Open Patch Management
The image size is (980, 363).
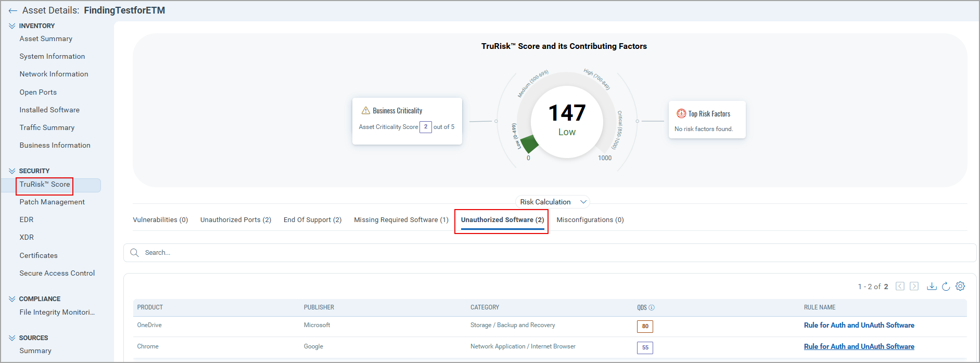coord(52,202)
